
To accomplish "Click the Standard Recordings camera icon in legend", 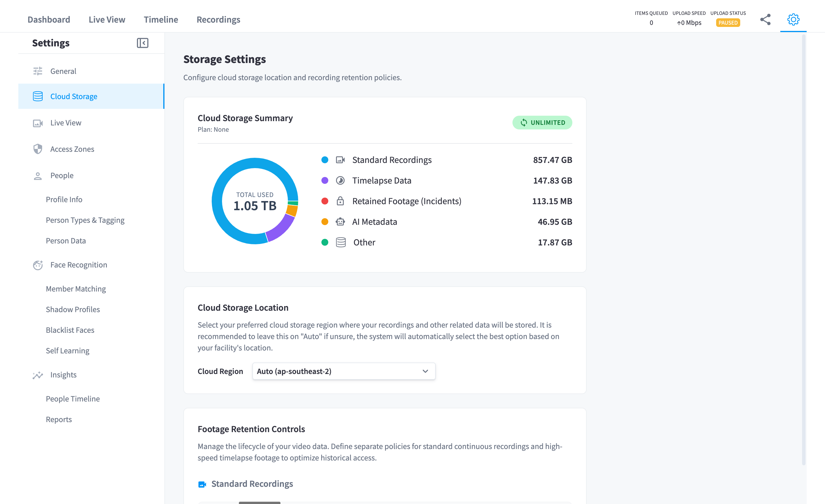I will point(340,160).
